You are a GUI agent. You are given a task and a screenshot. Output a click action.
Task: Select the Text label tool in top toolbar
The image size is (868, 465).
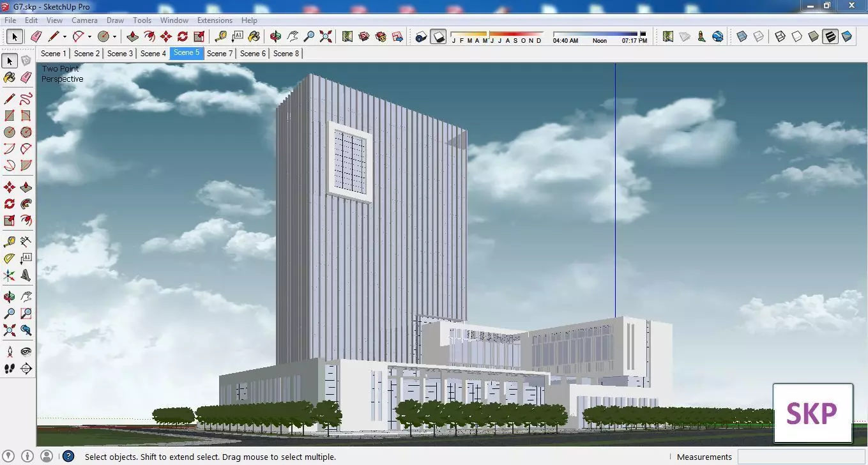(238, 36)
